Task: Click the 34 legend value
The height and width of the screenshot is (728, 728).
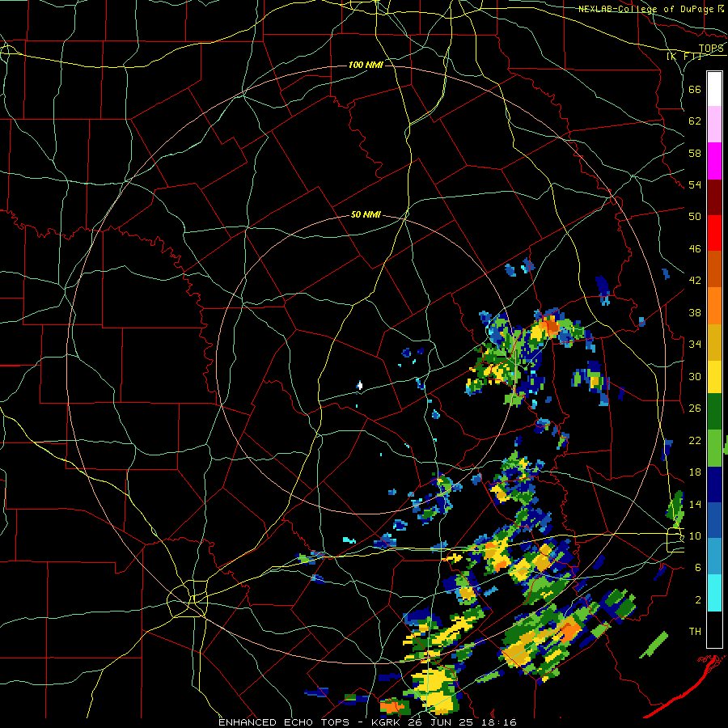Action: [695, 345]
